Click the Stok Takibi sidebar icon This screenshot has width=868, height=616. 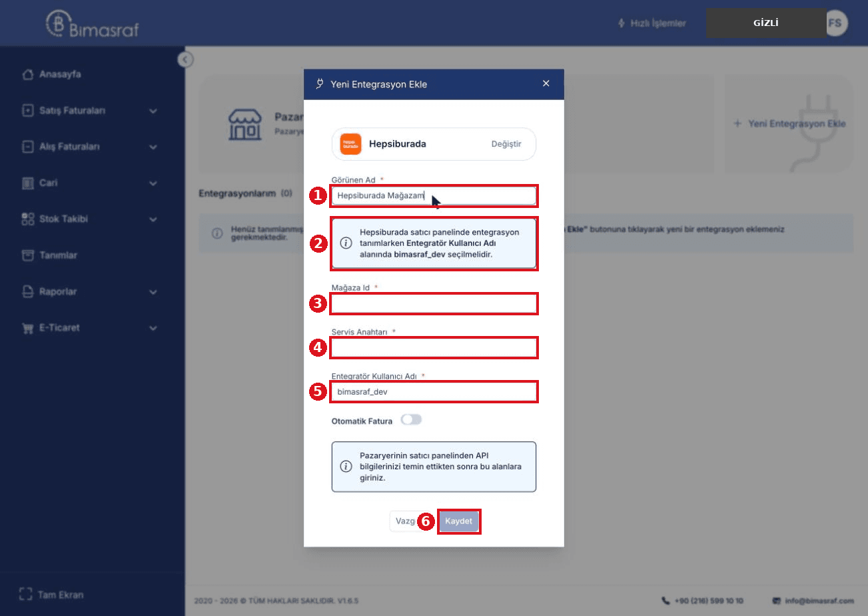[28, 219]
